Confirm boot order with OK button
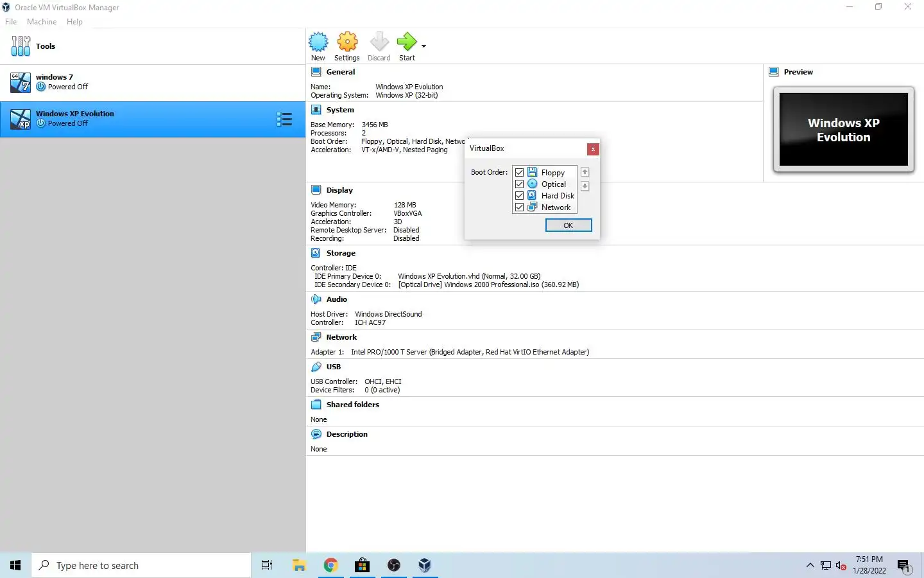Image resolution: width=924 pixels, height=578 pixels. (x=569, y=225)
